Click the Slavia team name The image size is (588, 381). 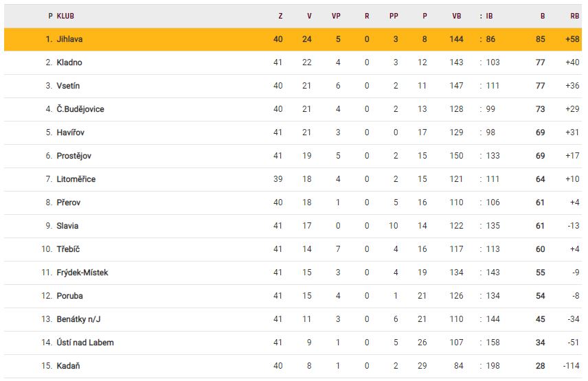(x=67, y=226)
